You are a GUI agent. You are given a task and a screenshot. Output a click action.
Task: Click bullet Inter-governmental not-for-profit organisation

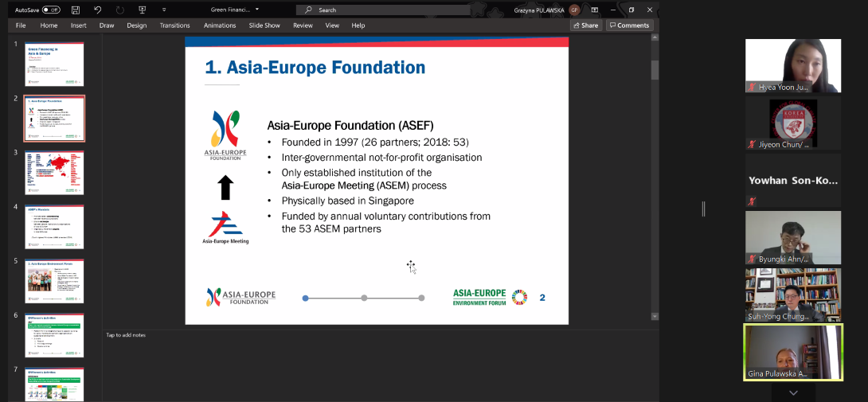381,158
